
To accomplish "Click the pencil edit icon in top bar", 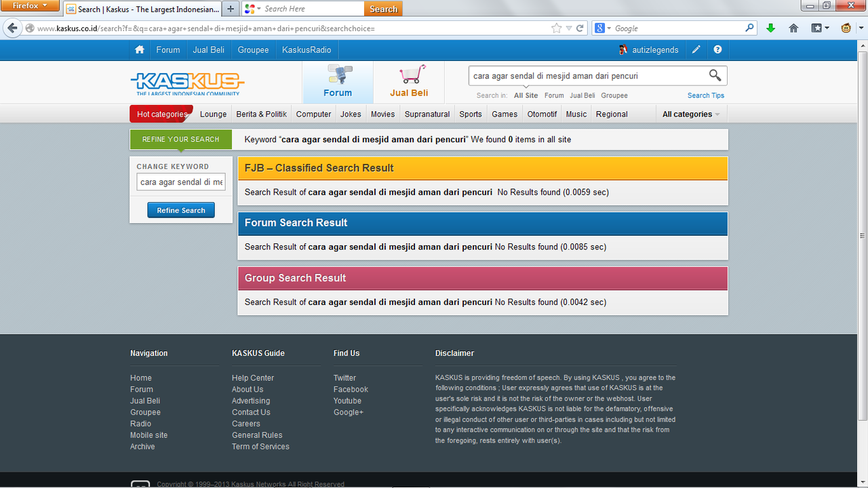I will coord(696,49).
